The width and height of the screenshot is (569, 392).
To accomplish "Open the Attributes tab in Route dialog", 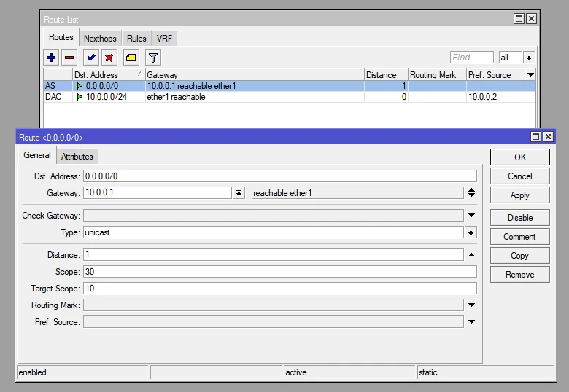I will 77,157.
